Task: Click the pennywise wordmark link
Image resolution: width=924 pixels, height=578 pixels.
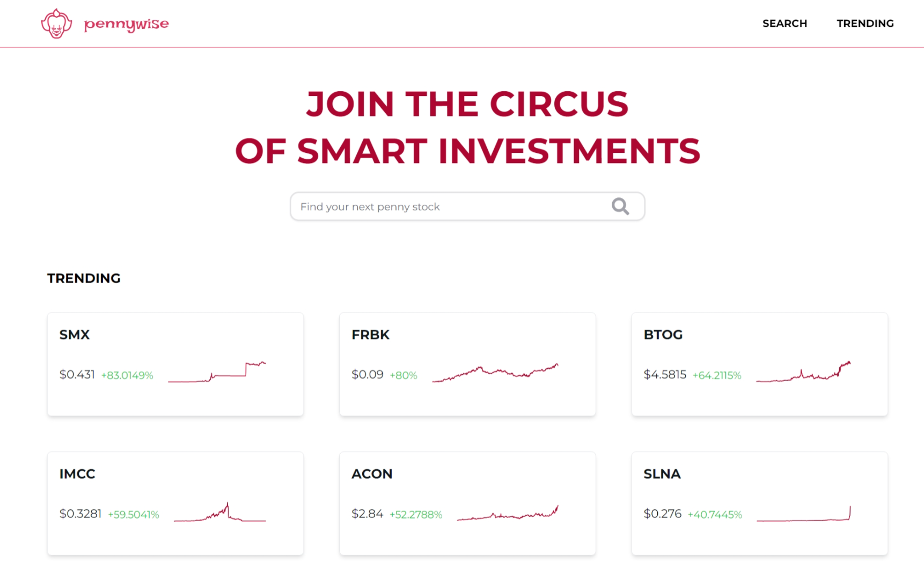Action: click(126, 24)
